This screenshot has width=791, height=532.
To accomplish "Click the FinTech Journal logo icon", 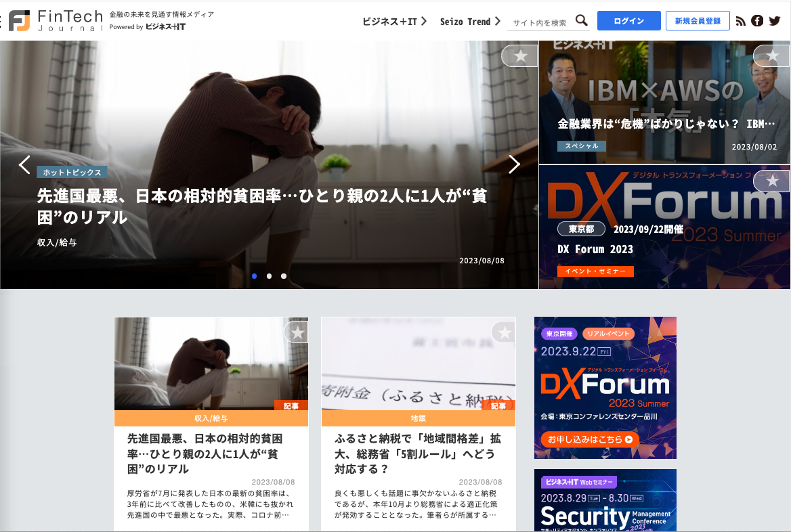I will (x=18, y=20).
